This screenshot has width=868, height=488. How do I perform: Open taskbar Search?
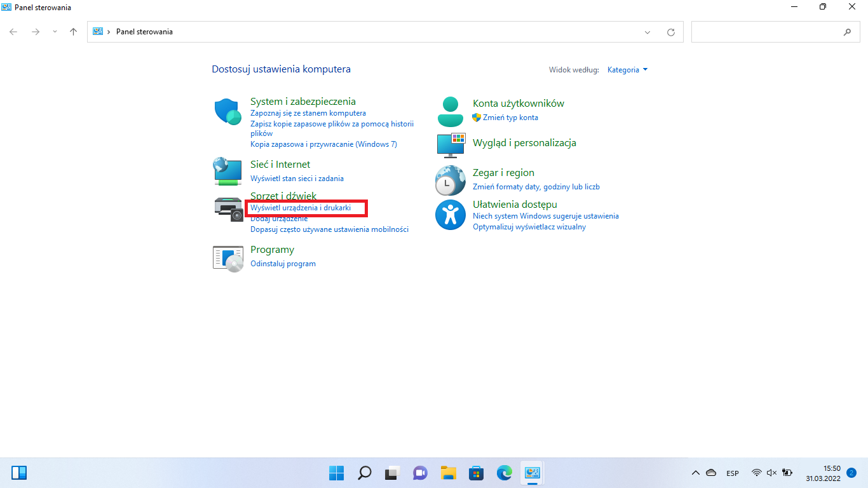tap(364, 473)
